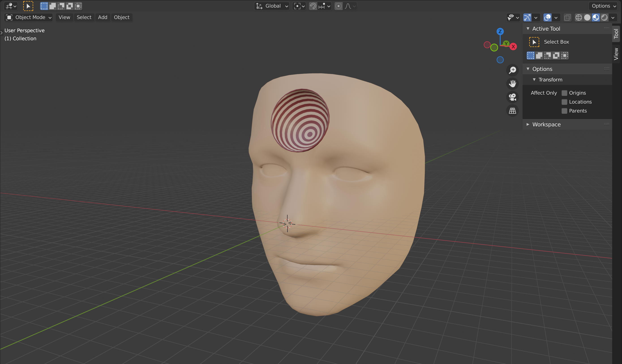Click the negative X axis circle on the gizmo
The image size is (622, 364).
pos(487,45)
